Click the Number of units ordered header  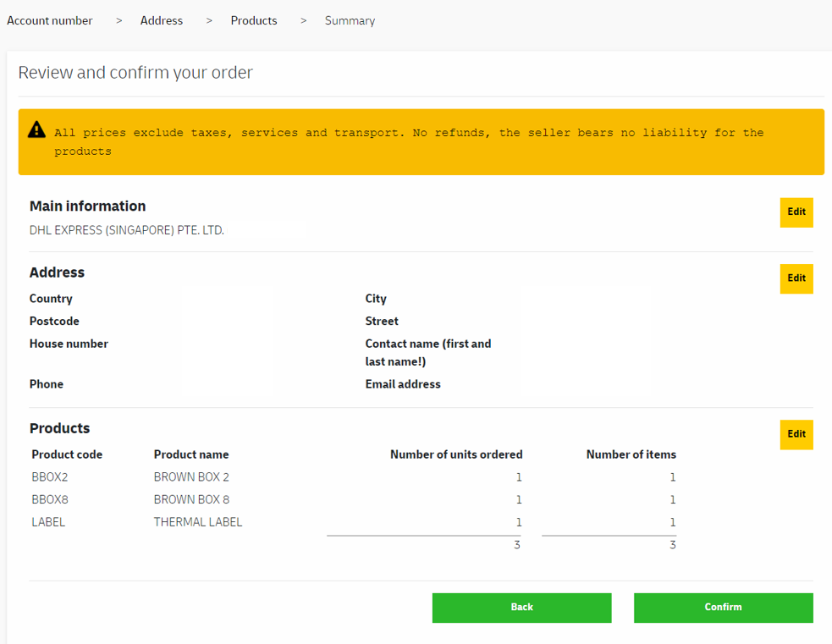click(456, 454)
